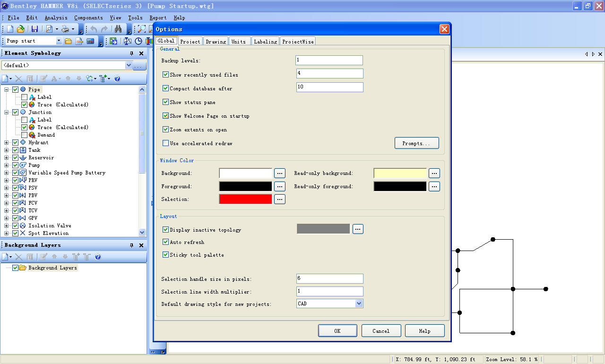Screen dimensions: 605x364
Task: Open the Scenarios folder icon beside Pump start
Action: click(x=69, y=41)
